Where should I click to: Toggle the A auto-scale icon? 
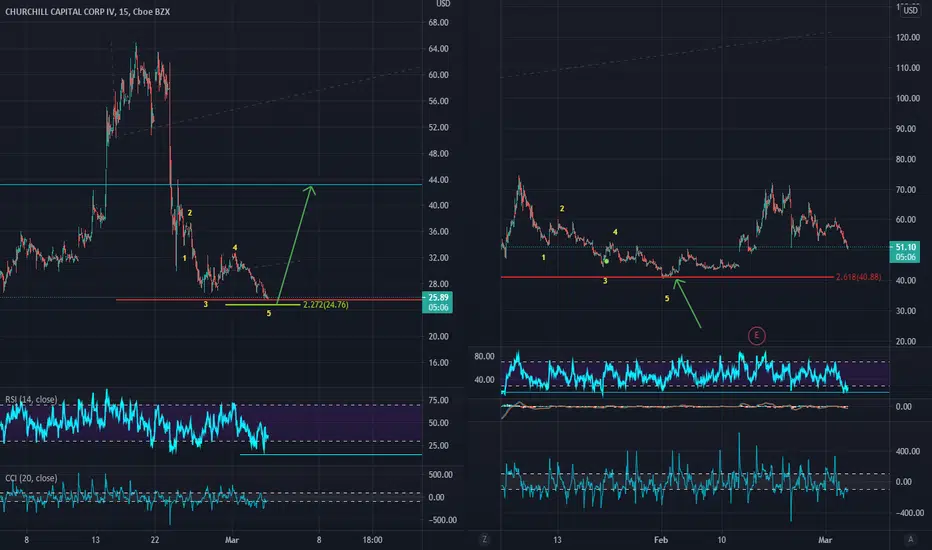pyautogui.click(x=910, y=539)
